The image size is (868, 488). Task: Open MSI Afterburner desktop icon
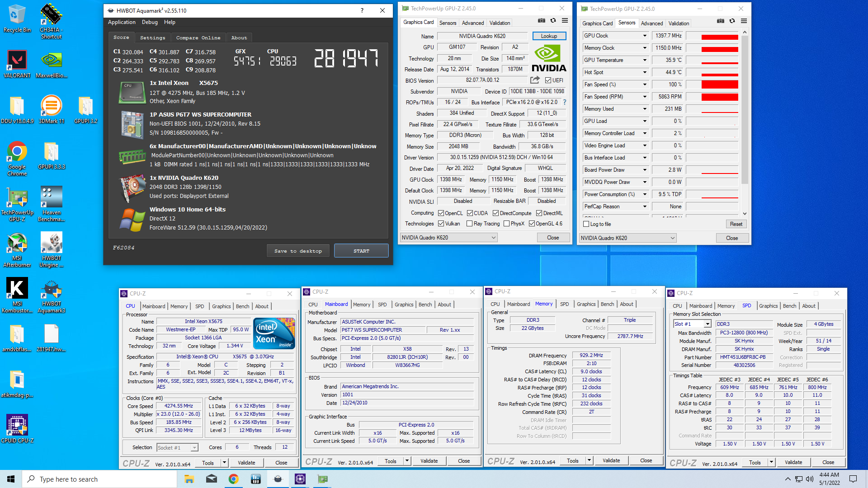(x=17, y=250)
